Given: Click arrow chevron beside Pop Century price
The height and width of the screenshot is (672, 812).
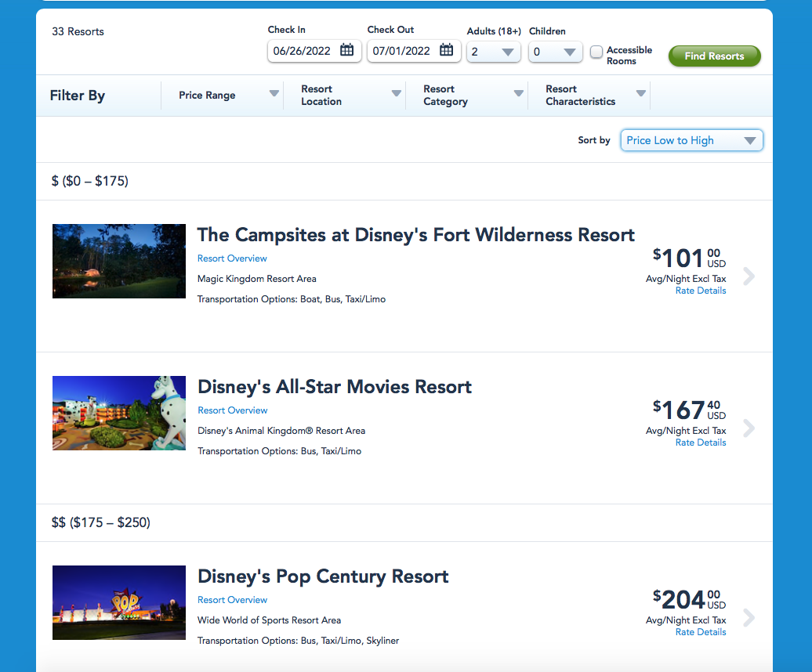Looking at the screenshot, I should 749,618.
